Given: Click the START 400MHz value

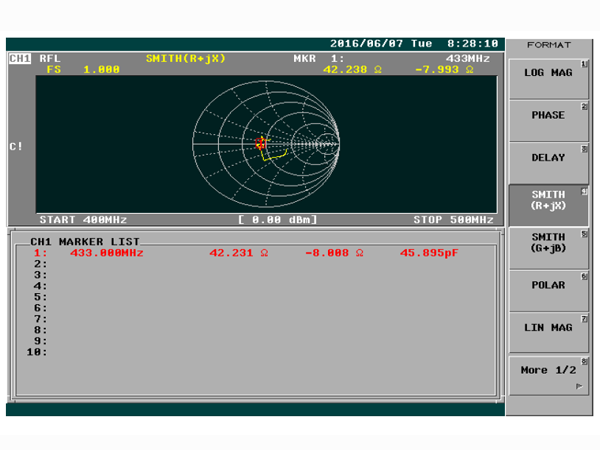Looking at the screenshot, I should click(x=83, y=220).
